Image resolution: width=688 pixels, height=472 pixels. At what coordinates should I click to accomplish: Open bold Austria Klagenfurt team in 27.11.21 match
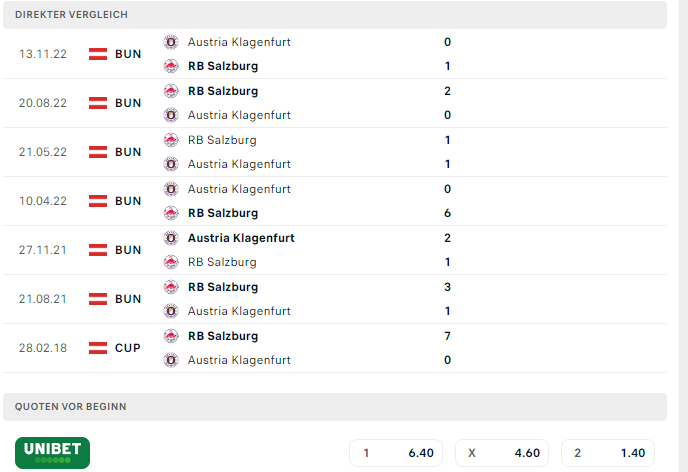pyautogui.click(x=241, y=238)
